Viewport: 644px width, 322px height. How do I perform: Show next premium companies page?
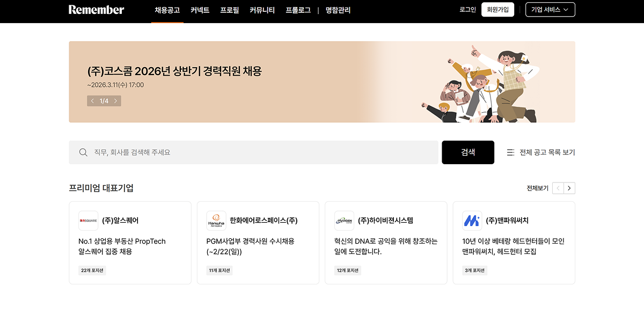click(x=569, y=188)
